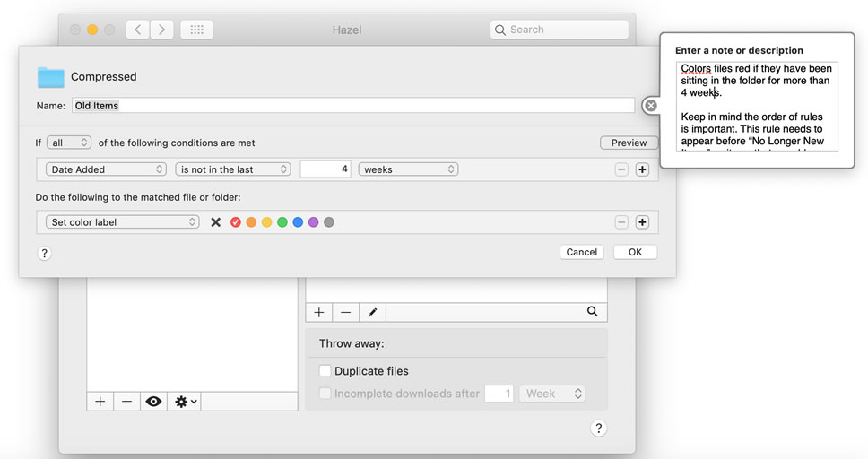Remove the Date Added condition row
Image resolution: width=868 pixels, height=459 pixels.
621,169
